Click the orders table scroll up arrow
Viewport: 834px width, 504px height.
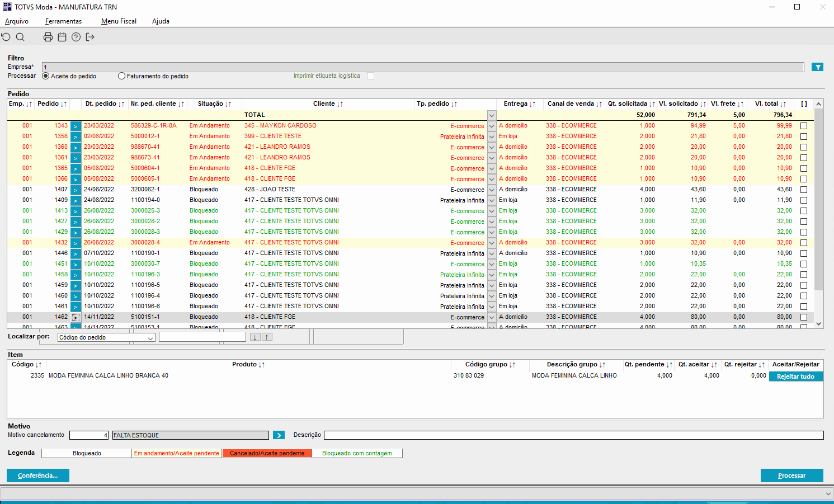(x=819, y=104)
